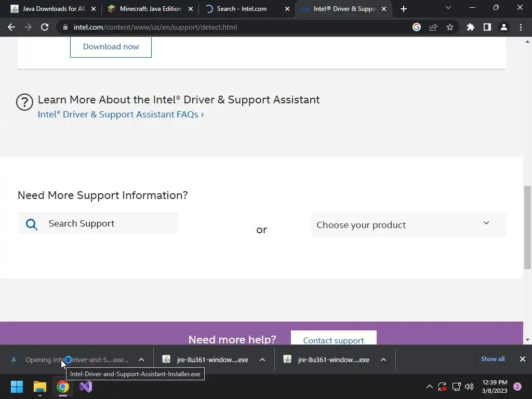Switch to Java Downloads for All tab
Image resolution: width=532 pixels, height=399 pixels.
(x=53, y=9)
